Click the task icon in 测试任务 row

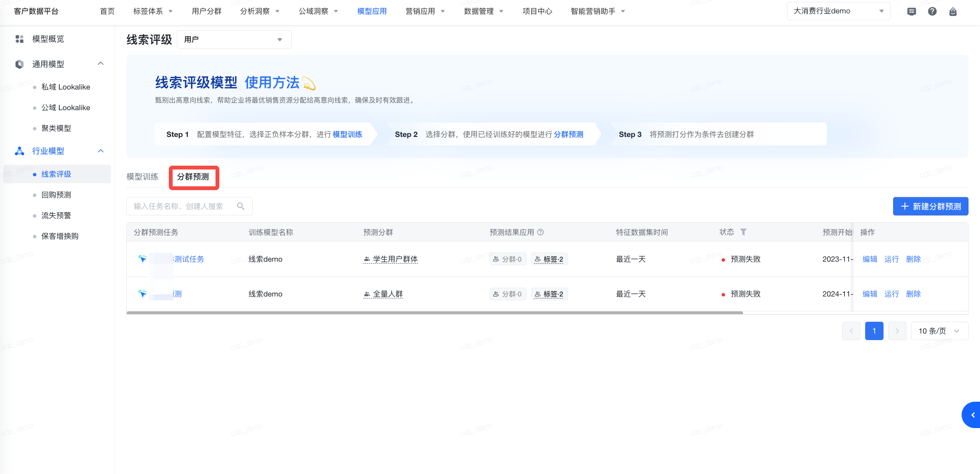(x=142, y=259)
